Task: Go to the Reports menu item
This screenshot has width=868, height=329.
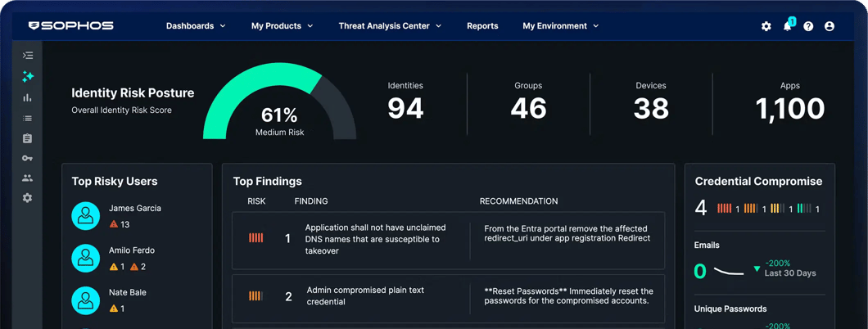Action: (x=482, y=26)
